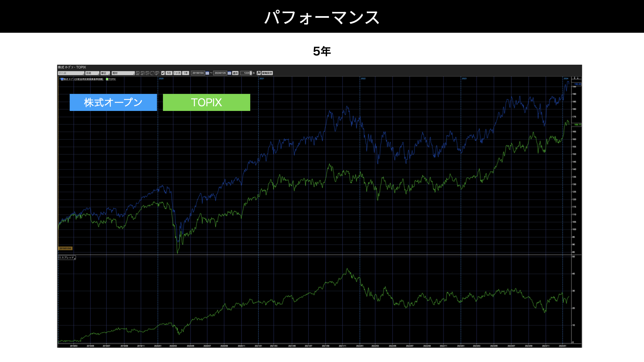Click the expand axis arrows icon top-right
The width and height of the screenshot is (644, 362).
[x=575, y=78]
